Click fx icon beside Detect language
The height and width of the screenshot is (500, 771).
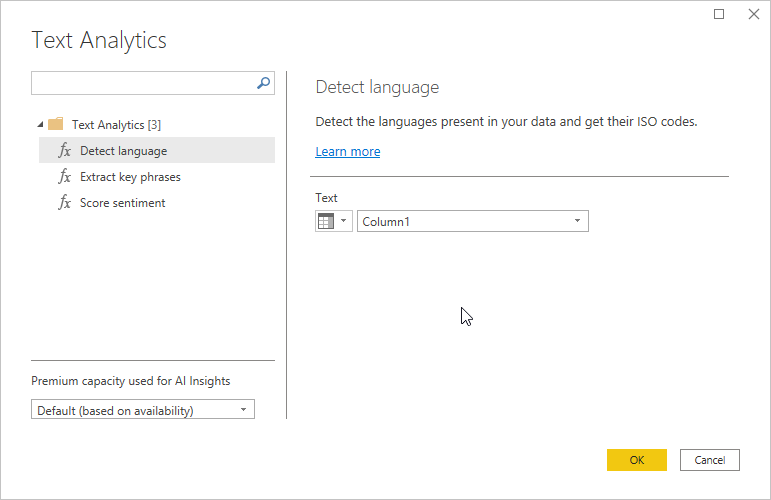[x=64, y=150]
